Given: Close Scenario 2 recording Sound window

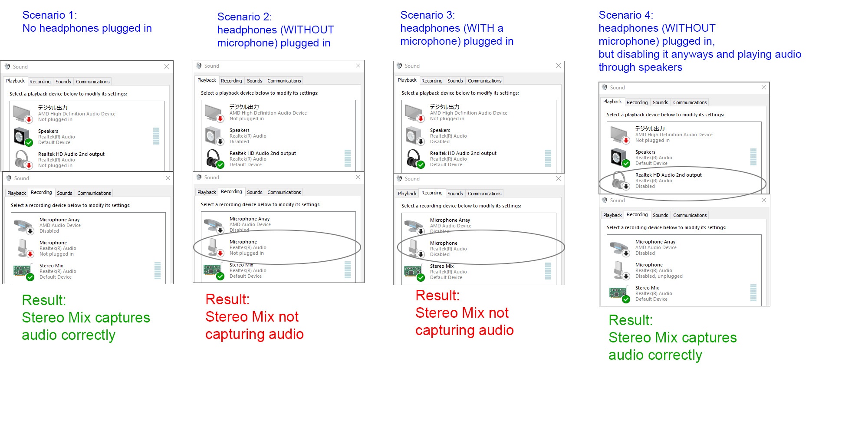Looking at the screenshot, I should coord(358,177).
